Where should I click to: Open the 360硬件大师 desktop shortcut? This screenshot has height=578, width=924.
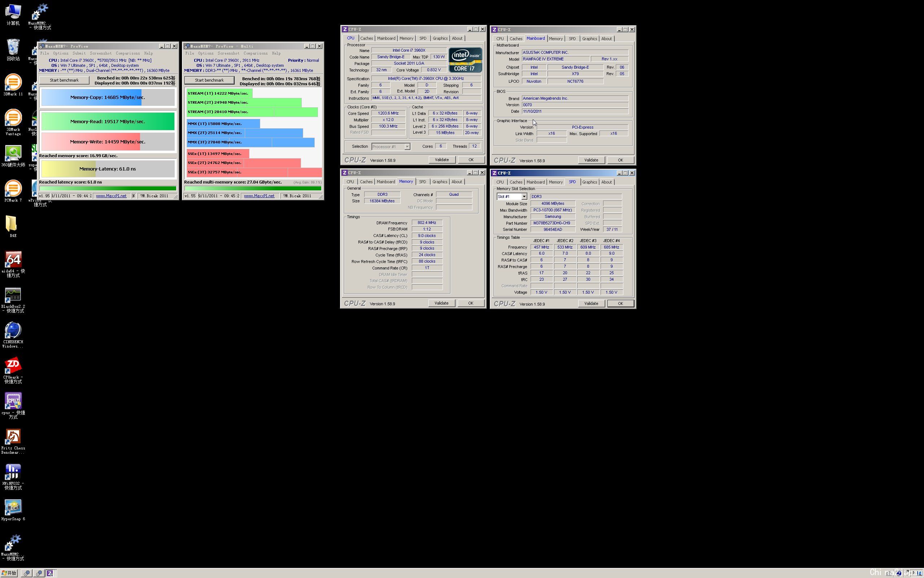13,156
